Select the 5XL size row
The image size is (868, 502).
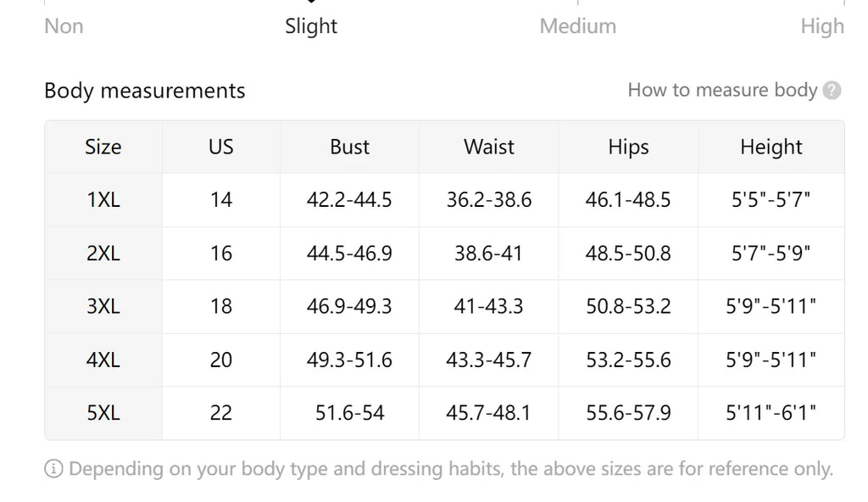[103, 413]
